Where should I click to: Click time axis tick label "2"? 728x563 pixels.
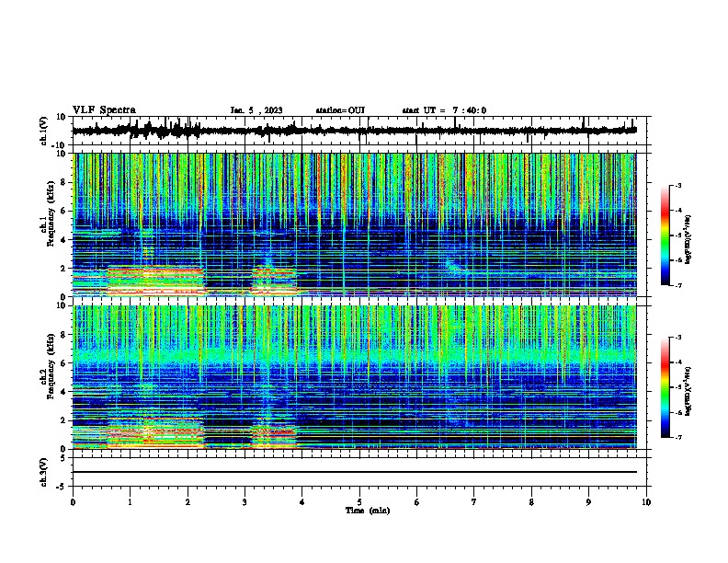pyautogui.click(x=188, y=502)
